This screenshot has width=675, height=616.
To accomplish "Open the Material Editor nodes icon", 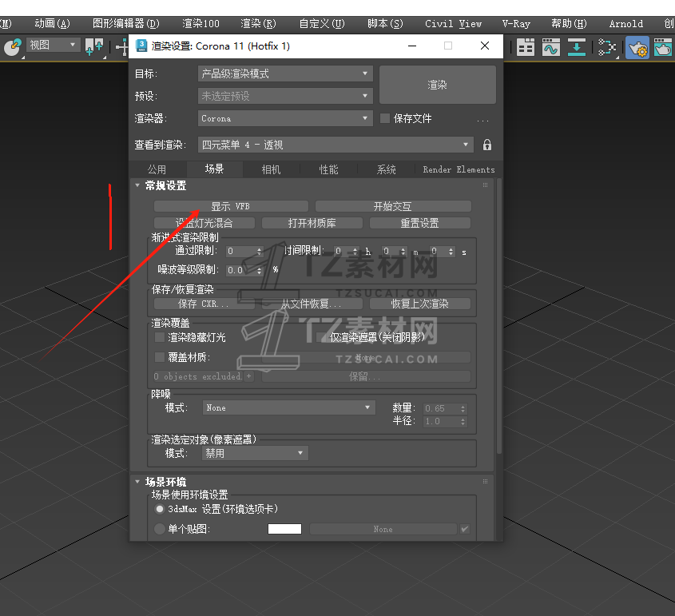I will 607,47.
